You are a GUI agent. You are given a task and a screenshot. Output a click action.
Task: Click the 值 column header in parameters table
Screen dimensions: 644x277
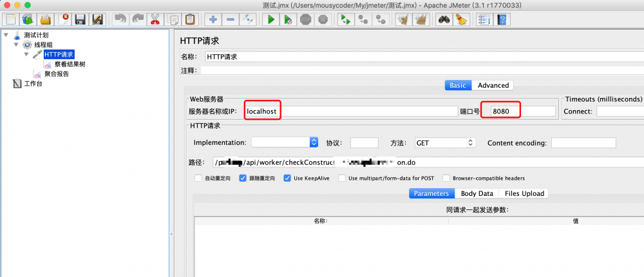tap(575, 221)
